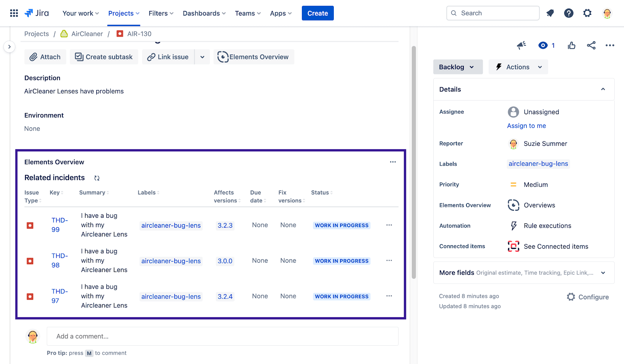Toggle watching with the eye icon
624x364 pixels.
[543, 45]
